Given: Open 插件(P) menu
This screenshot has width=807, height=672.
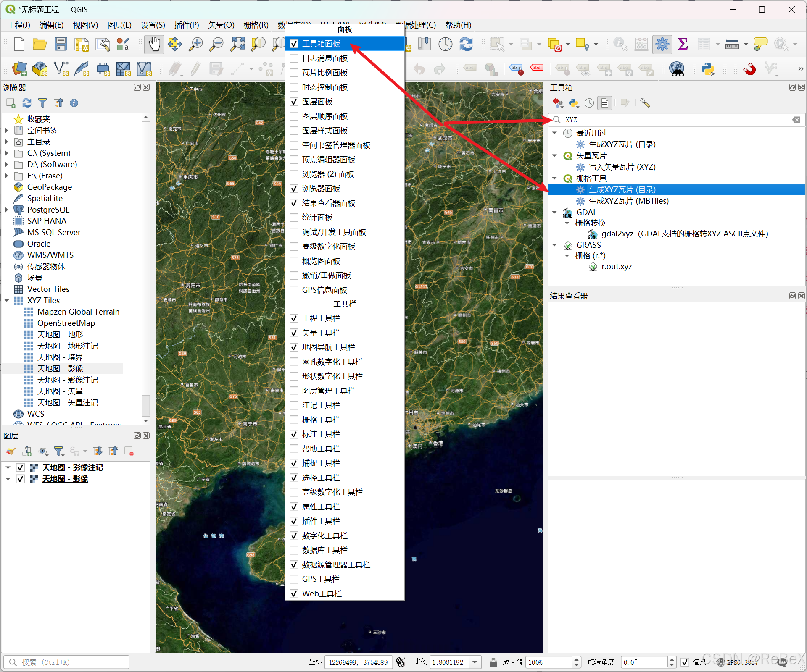Looking at the screenshot, I should 187,25.
